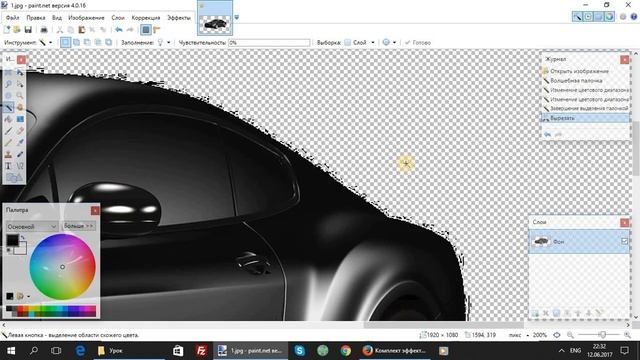Open the Изображение menu
640x360 pixels.
[87, 18]
